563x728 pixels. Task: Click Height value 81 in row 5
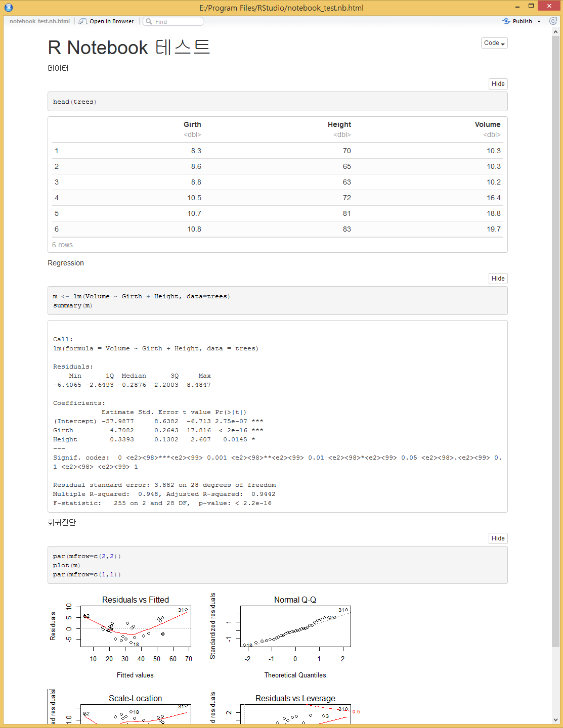(x=347, y=213)
